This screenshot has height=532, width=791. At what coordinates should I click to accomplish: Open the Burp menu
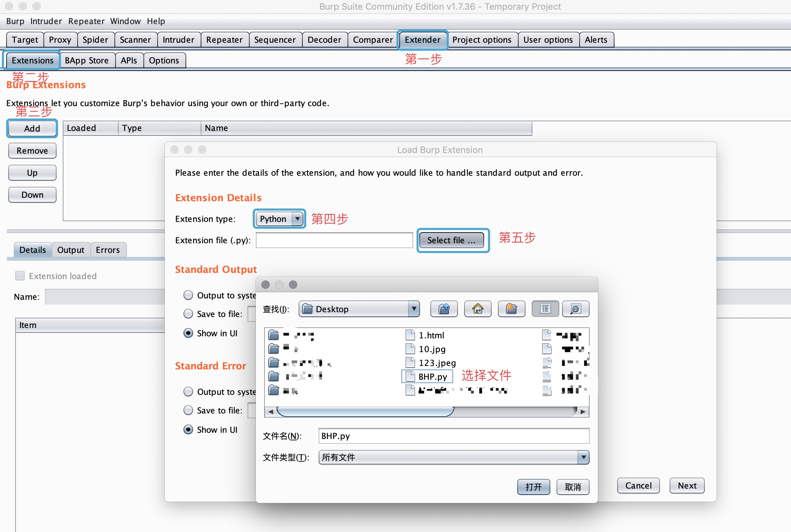(x=15, y=21)
